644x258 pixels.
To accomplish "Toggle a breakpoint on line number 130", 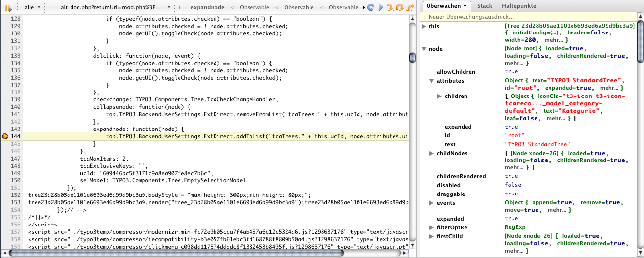I will coord(16,34).
